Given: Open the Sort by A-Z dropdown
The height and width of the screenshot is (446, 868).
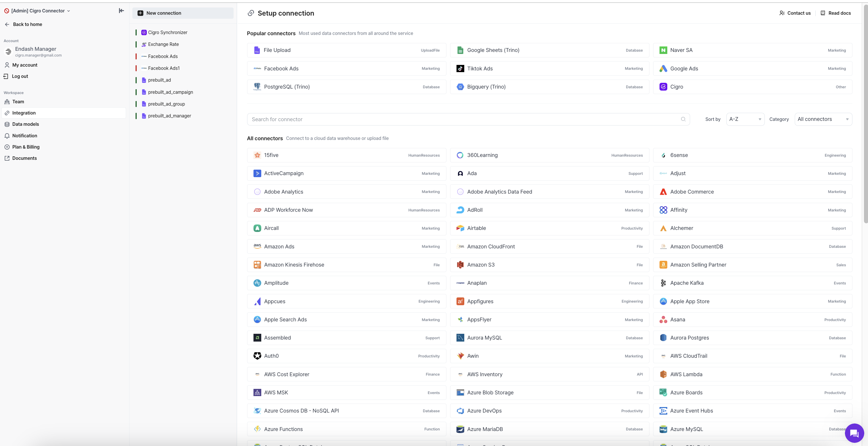Looking at the screenshot, I should pyautogui.click(x=745, y=119).
